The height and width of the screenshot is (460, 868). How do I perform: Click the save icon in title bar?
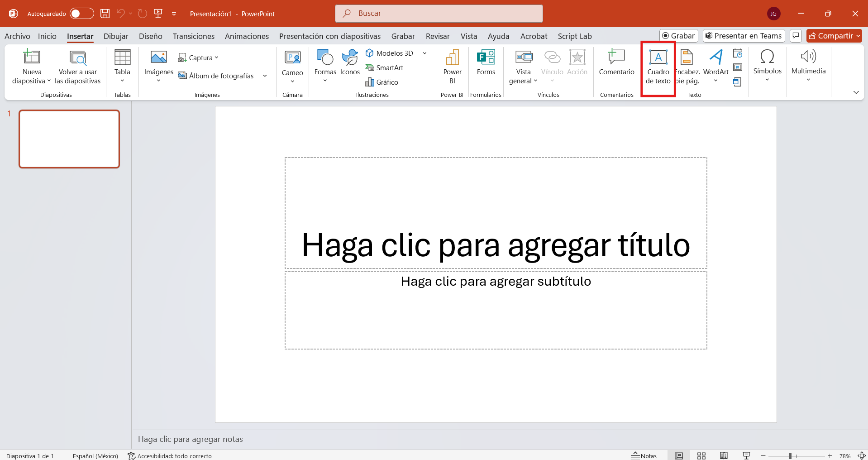point(105,14)
